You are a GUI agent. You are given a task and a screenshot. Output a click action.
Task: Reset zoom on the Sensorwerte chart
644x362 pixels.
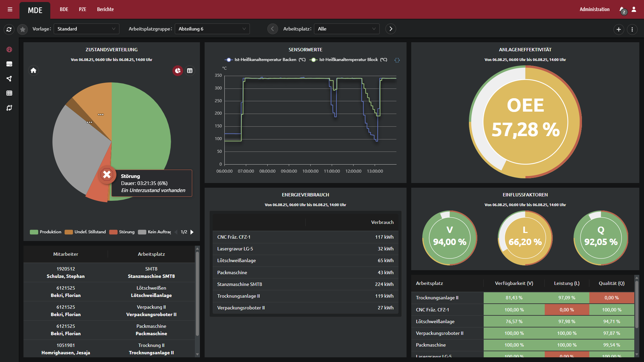coord(397,60)
